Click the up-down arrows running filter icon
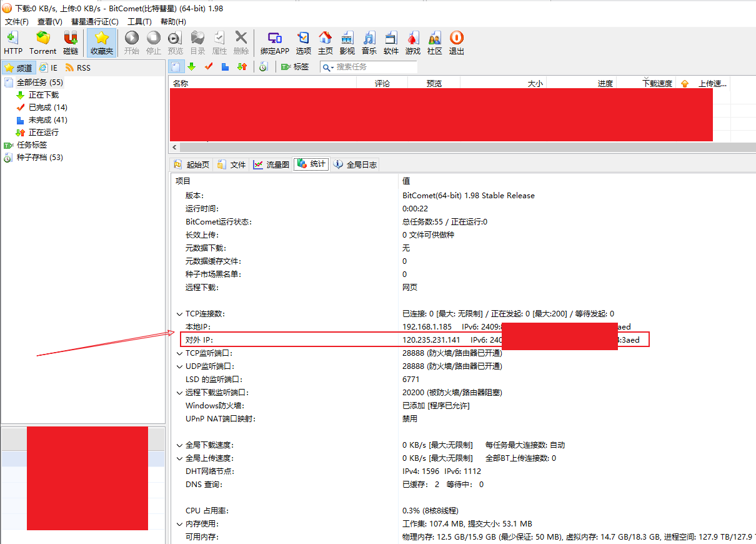The width and height of the screenshot is (756, 544). pyautogui.click(x=242, y=66)
